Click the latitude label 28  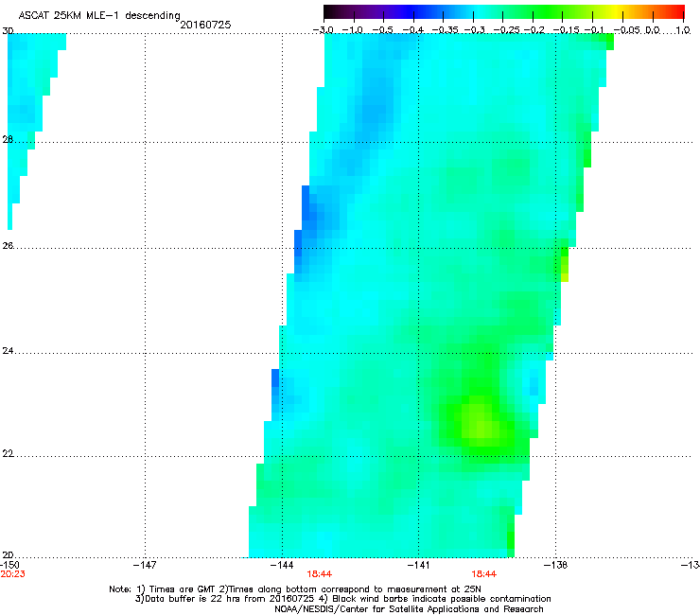[8, 139]
